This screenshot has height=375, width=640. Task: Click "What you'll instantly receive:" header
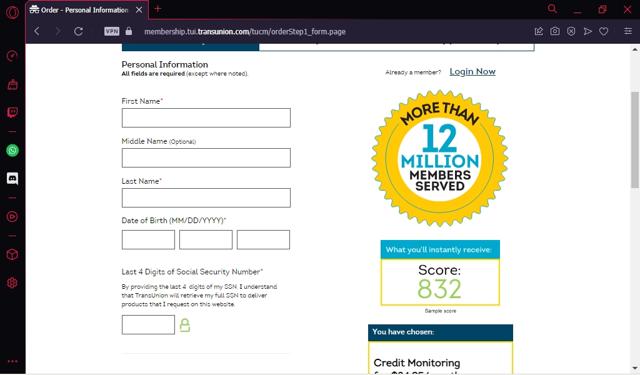pyautogui.click(x=440, y=249)
